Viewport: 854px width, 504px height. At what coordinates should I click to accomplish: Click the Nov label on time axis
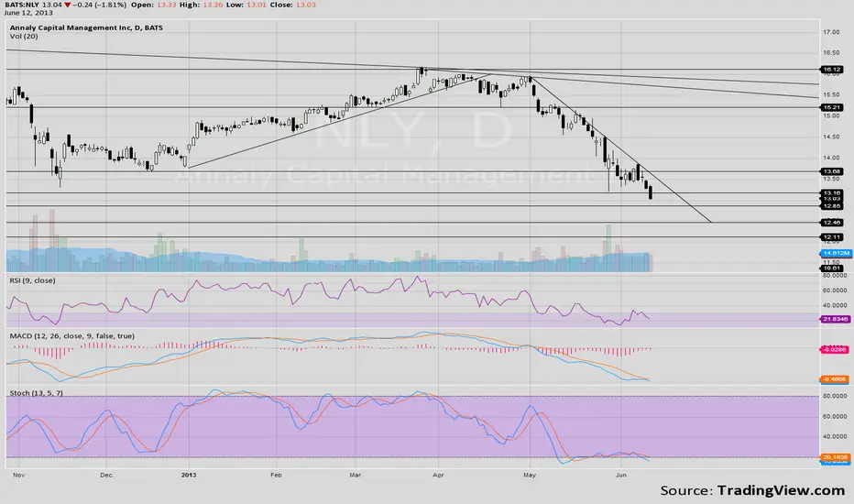click(19, 475)
